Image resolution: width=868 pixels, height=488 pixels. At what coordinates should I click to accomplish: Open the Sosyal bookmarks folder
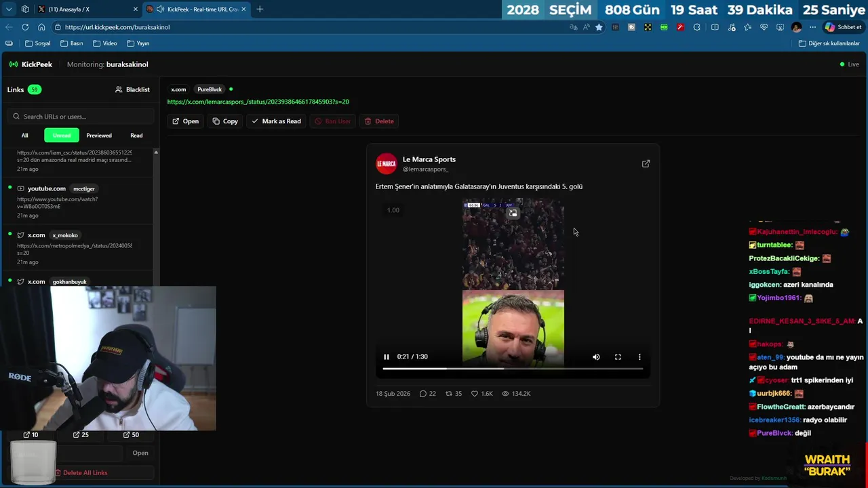tap(38, 43)
